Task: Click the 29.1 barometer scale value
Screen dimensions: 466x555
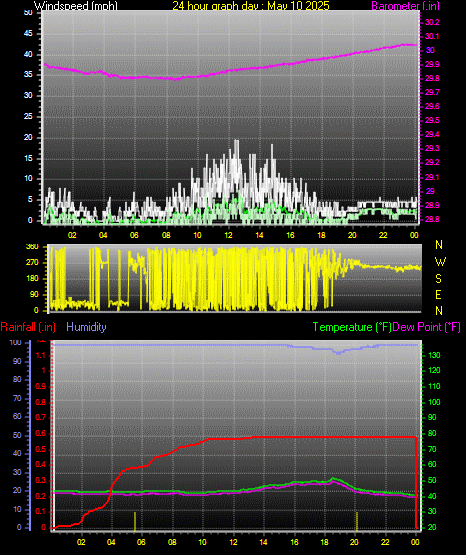Action: [x=432, y=177]
